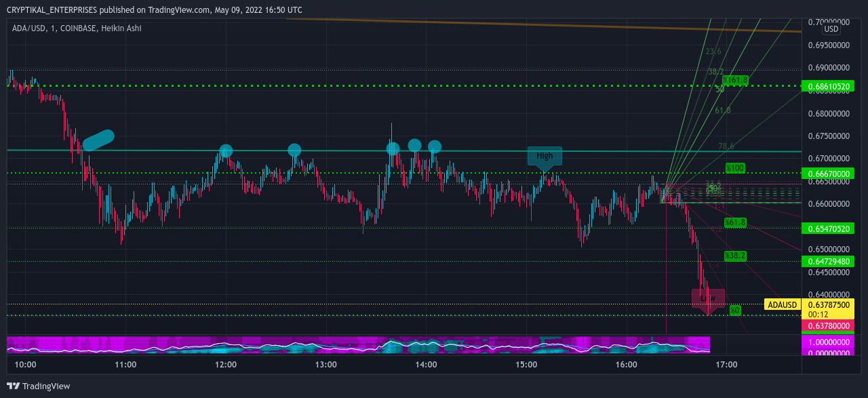Select the thick blue brush stroke annotation
868x398 pixels.
coord(98,140)
